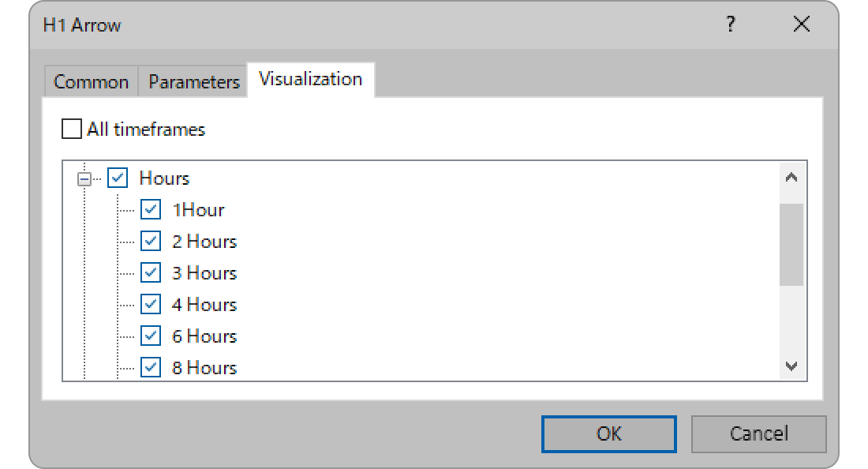Toggle the 2 Hours checkbox
Image resolution: width=868 pixels, height=469 pixels.
tap(151, 241)
